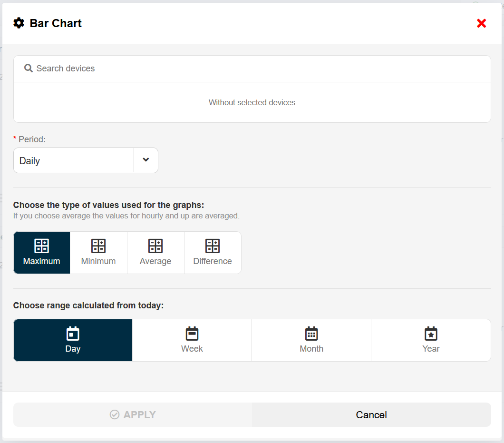Click the Average calculator icon
504x443 pixels.
pos(155,246)
